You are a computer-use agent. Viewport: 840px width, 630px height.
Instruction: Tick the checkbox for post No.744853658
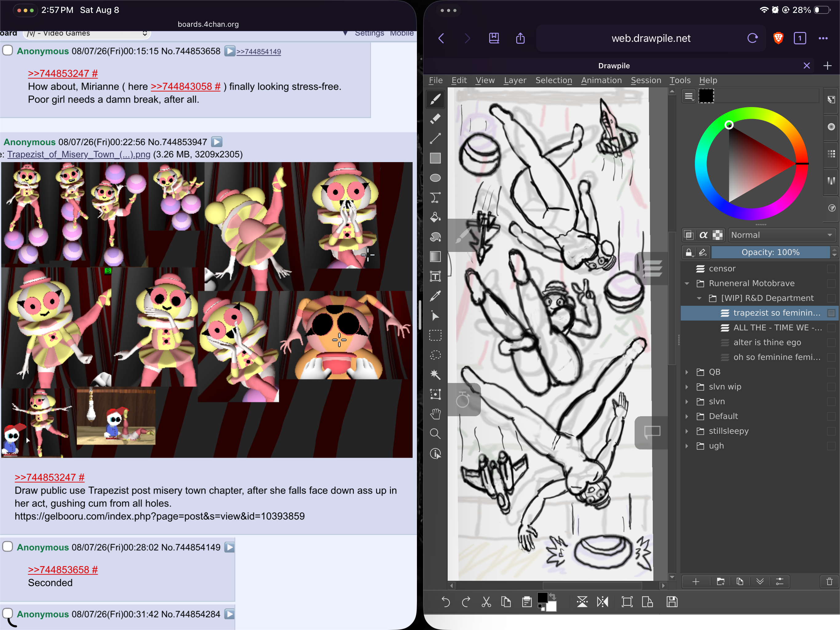click(8, 50)
